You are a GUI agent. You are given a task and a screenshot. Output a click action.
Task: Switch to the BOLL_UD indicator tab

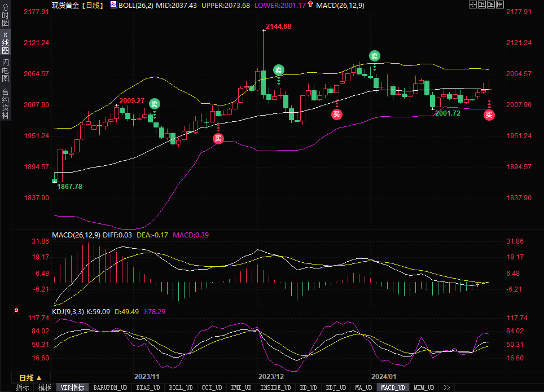pyautogui.click(x=181, y=387)
